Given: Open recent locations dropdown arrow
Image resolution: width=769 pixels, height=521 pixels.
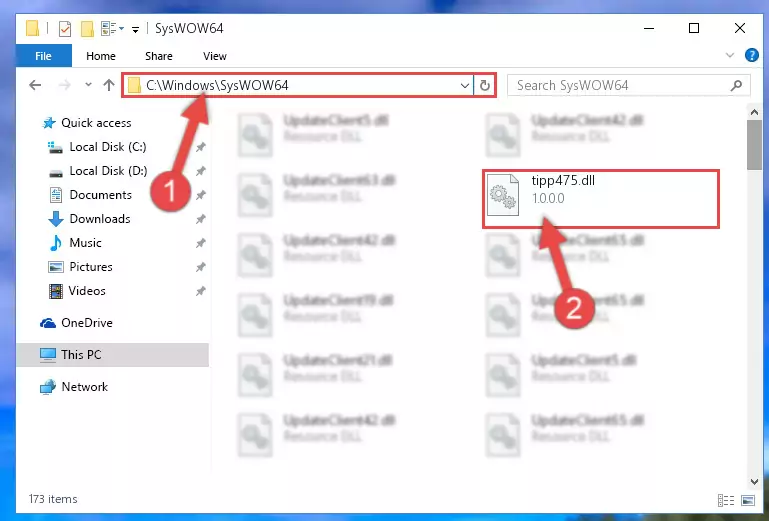Looking at the screenshot, I should (88, 85).
